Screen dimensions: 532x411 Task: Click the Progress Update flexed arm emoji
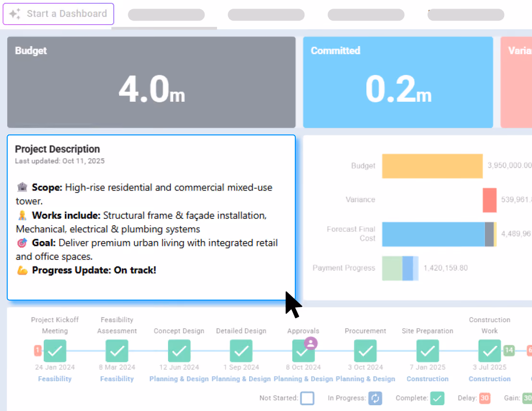coord(22,270)
